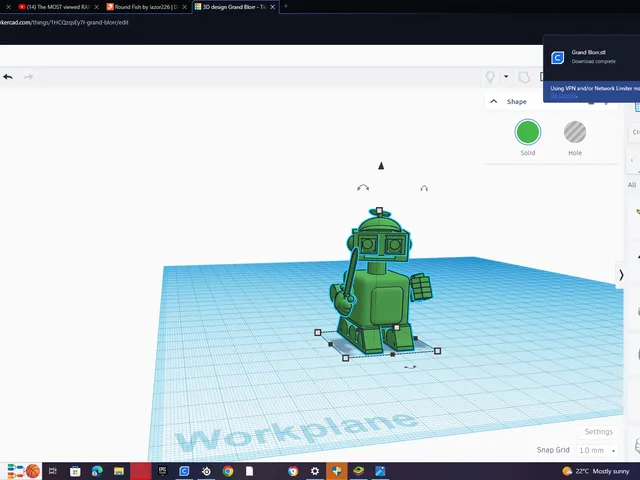
Task: Click the link in the VPN warning banner
Action: [564, 96]
